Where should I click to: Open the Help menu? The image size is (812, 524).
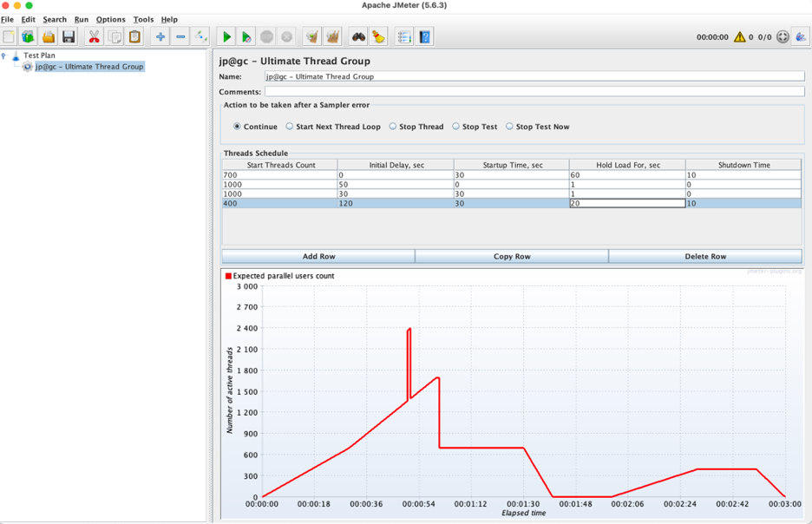pos(169,19)
